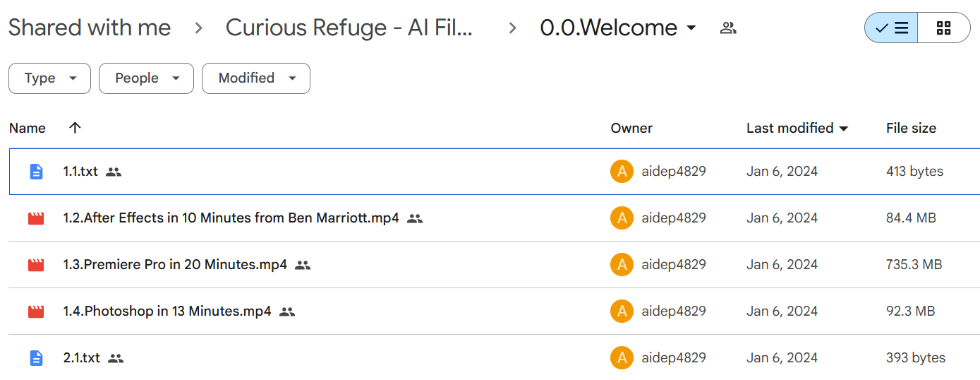Sort by the Name column header
This screenshot has height=380, width=980.
[x=28, y=128]
